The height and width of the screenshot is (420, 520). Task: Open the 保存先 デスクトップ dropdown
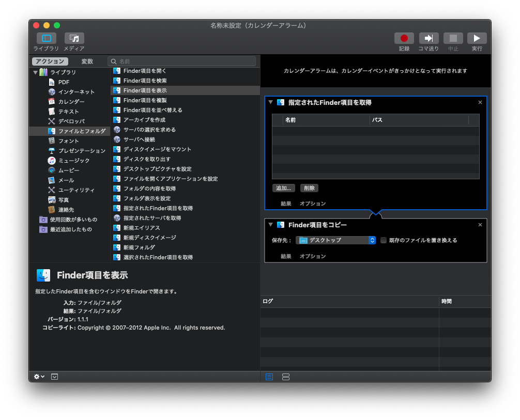pos(335,240)
